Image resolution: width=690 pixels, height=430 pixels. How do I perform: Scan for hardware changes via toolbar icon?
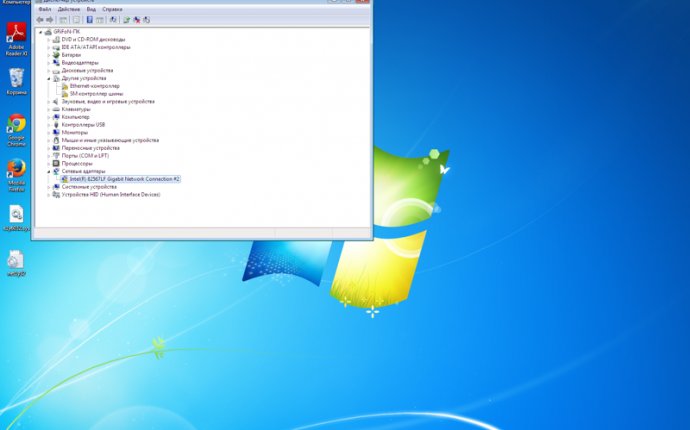[x=113, y=20]
